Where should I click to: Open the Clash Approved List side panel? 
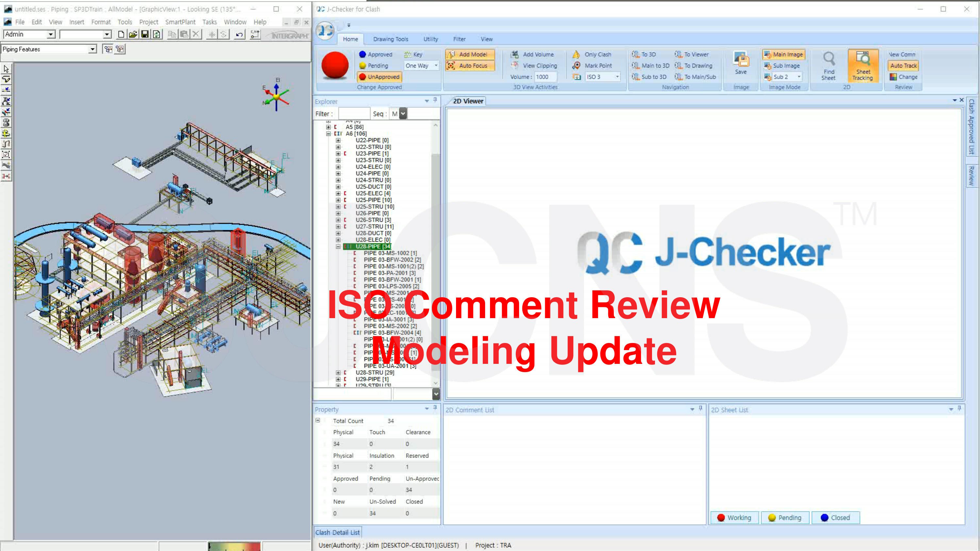pos(972,126)
